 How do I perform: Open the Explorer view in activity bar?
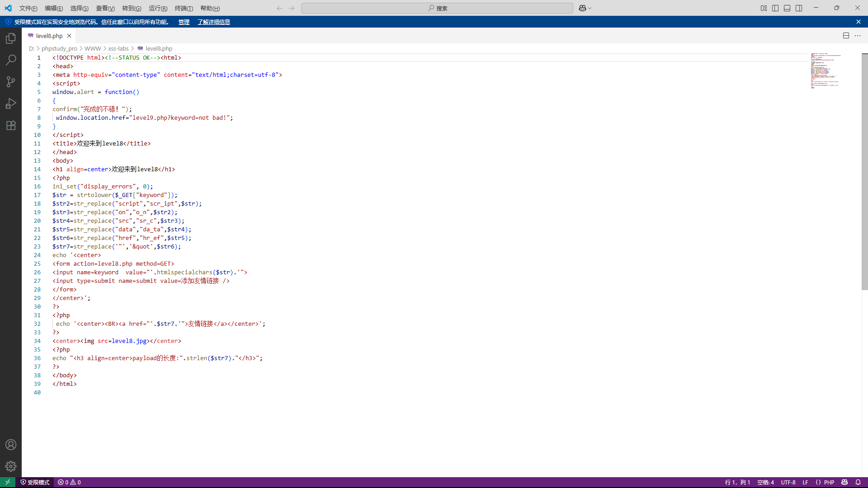coord(11,38)
